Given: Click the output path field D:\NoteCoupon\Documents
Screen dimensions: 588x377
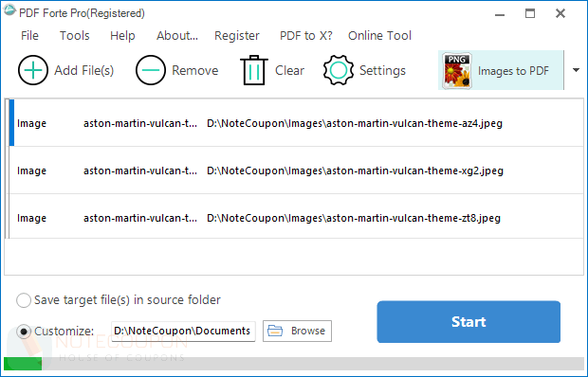Looking at the screenshot, I should (183, 331).
